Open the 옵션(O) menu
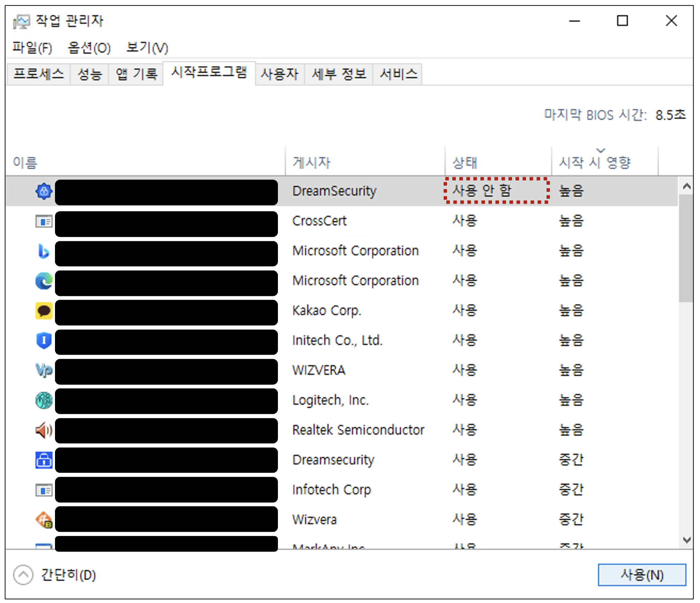 pos(89,48)
